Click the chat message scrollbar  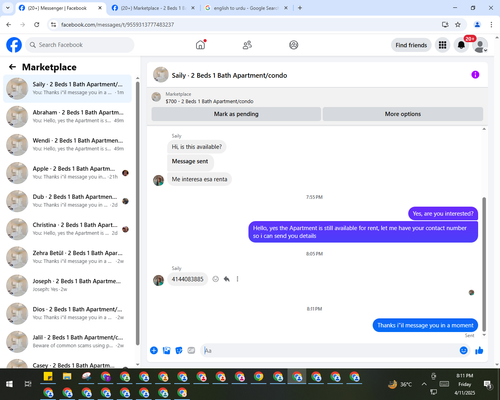[484, 263]
